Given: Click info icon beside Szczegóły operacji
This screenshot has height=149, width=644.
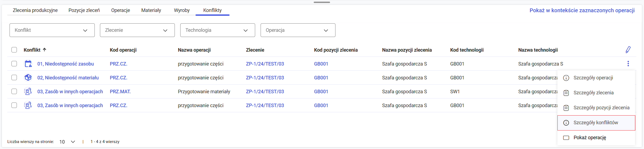Looking at the screenshot, I should tap(566, 78).
